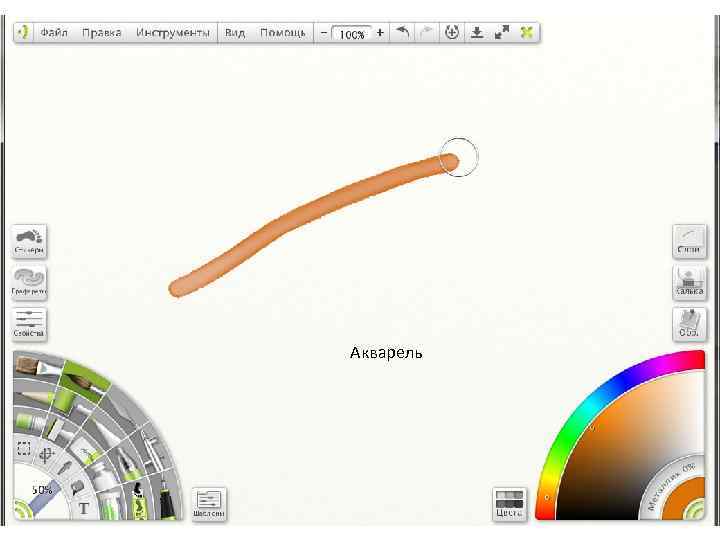This screenshot has width=720, height=540.
Task: Click the Акварель tool label
Action: (x=386, y=353)
